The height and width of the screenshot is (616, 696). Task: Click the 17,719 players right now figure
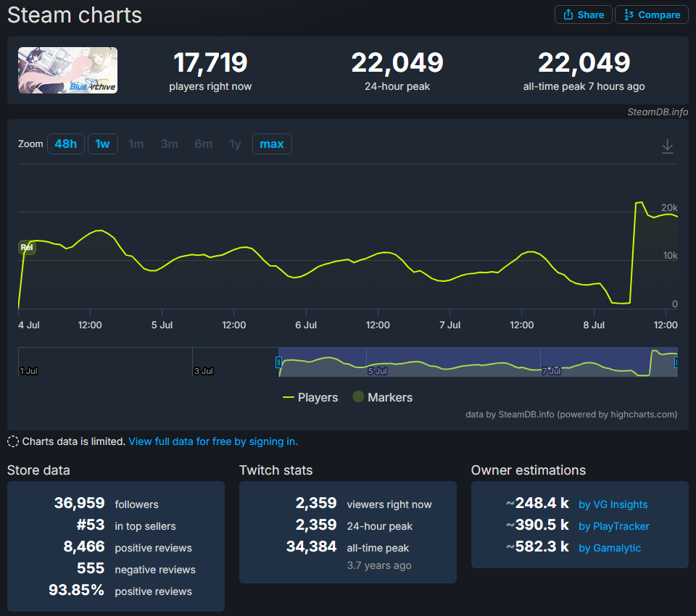point(210,62)
